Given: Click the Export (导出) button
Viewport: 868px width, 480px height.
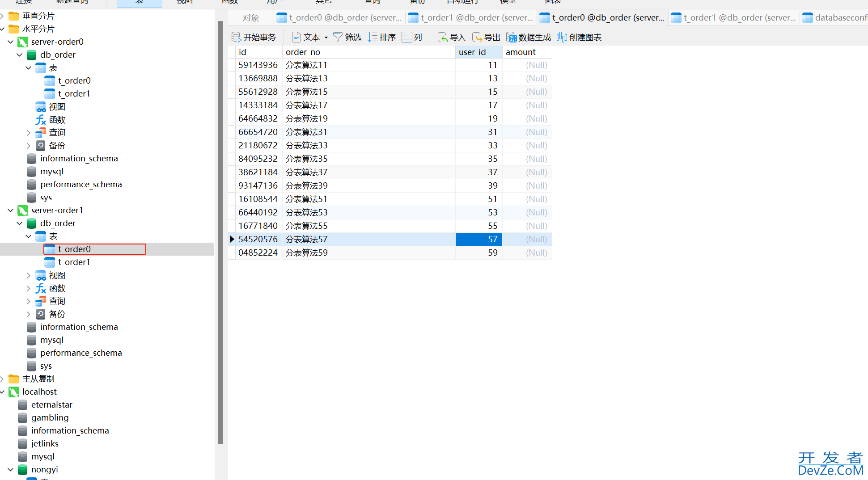Looking at the screenshot, I should tap(486, 37).
